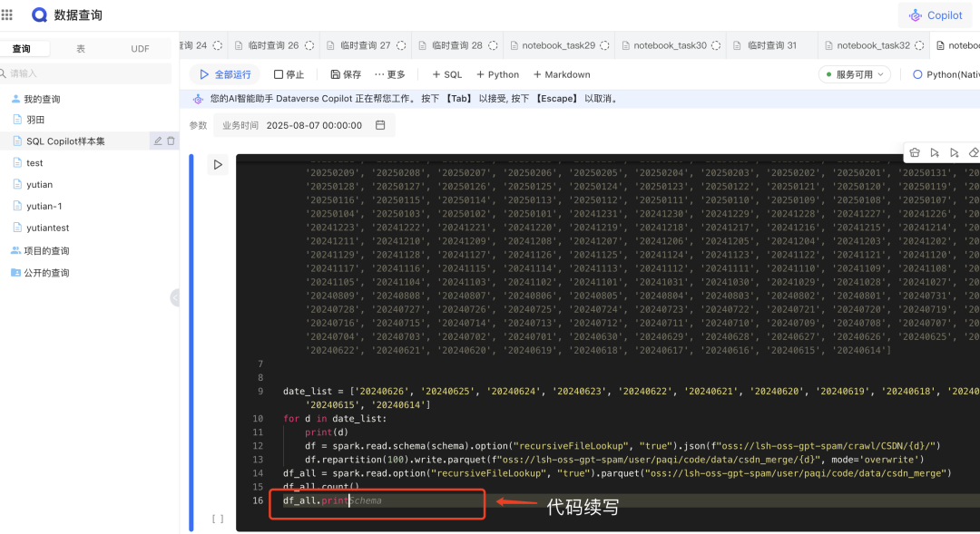The height and width of the screenshot is (534, 980).
Task: Click the 数据查询 logo icon
Action: [x=39, y=15]
